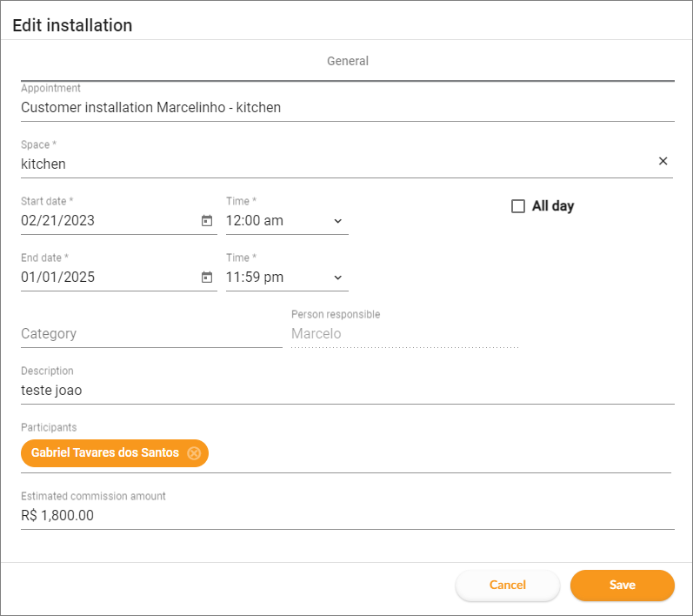
Task: Cancel editing the installation
Action: [507, 586]
